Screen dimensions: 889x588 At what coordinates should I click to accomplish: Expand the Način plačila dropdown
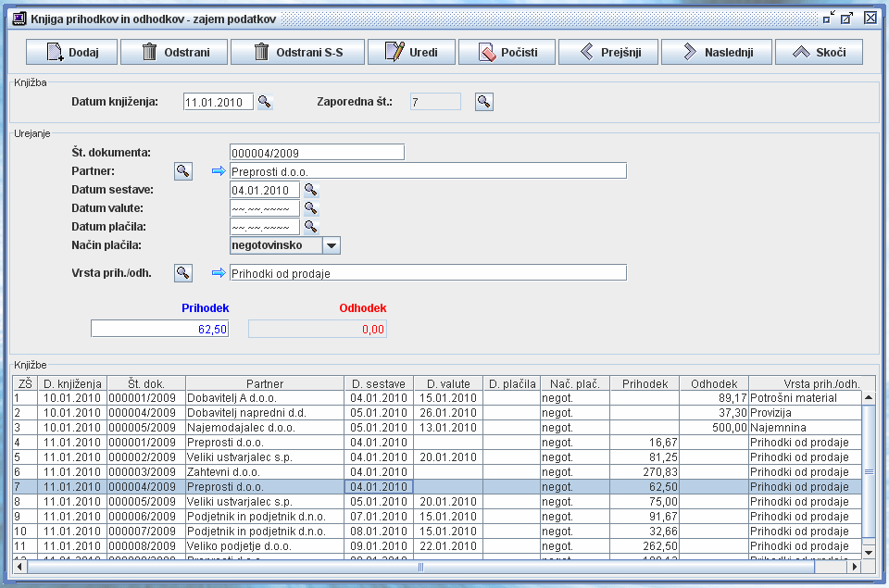click(332, 245)
